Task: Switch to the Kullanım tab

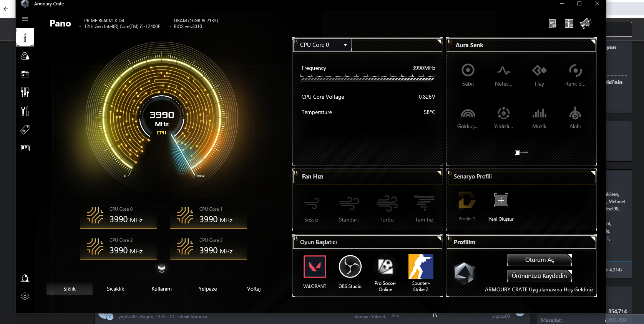Action: click(162, 289)
